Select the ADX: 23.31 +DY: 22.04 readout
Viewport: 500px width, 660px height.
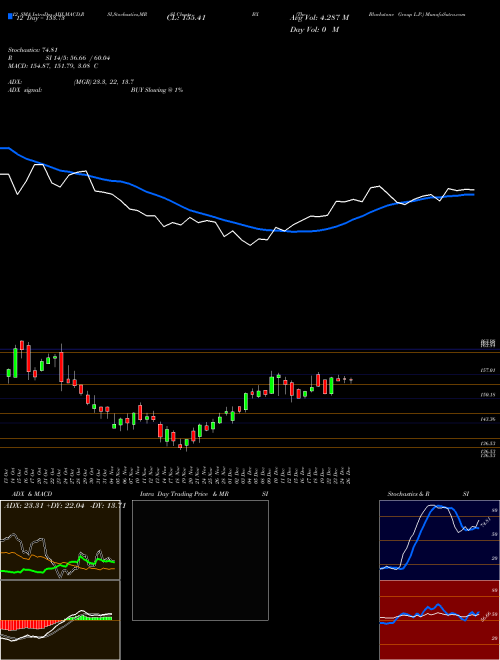tap(45, 506)
